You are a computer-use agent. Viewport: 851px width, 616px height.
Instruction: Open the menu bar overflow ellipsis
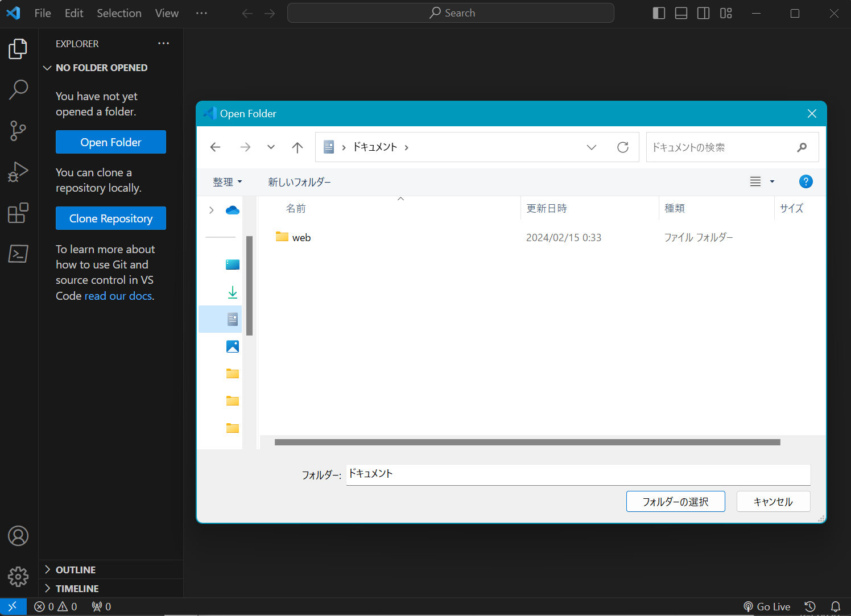tap(201, 13)
